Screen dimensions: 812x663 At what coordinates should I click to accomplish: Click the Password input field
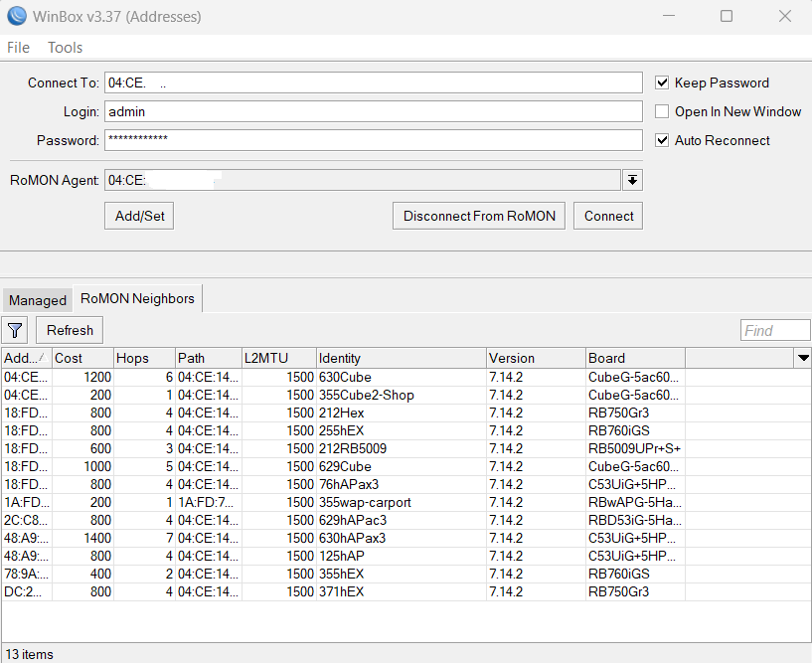[x=374, y=140]
